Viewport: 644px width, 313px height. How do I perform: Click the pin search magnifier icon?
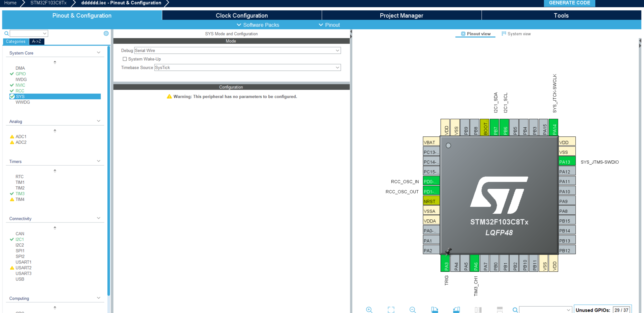pos(515,310)
